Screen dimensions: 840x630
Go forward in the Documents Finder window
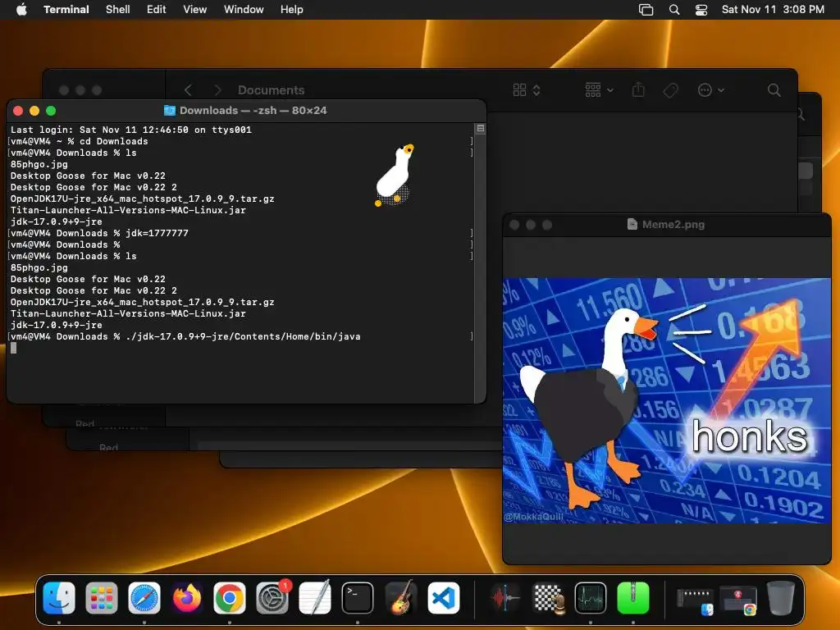[x=217, y=90]
